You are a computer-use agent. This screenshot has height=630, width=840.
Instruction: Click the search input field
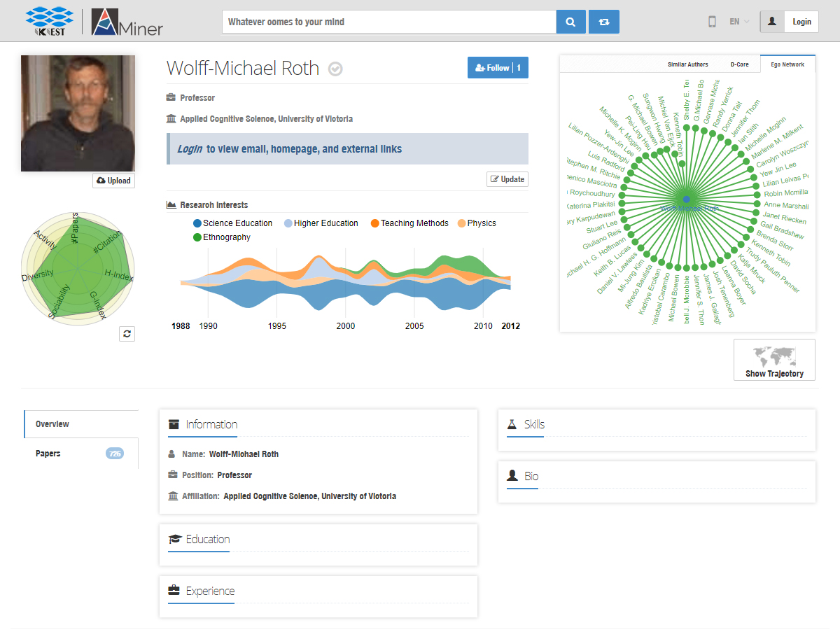(388, 22)
